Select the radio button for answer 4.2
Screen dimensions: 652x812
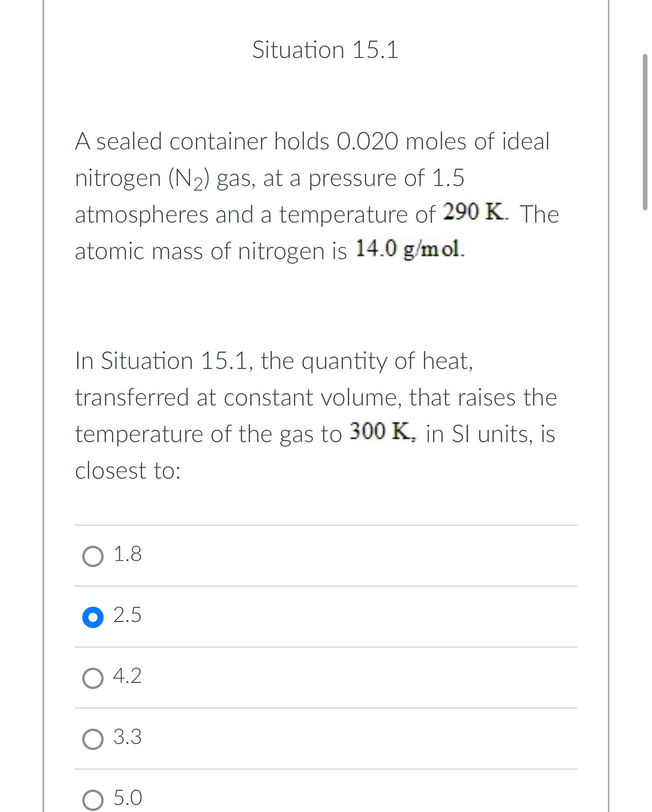[x=93, y=678]
